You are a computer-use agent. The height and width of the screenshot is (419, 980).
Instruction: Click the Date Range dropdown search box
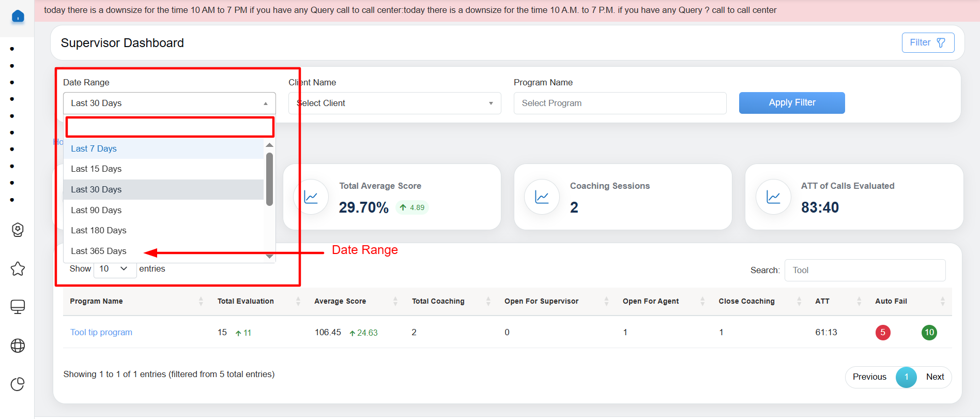tap(170, 127)
